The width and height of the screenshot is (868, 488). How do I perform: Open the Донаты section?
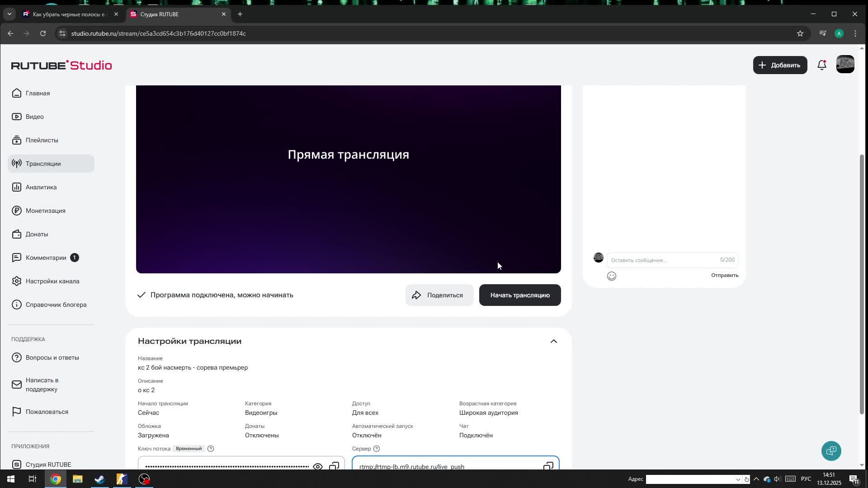coord(37,234)
